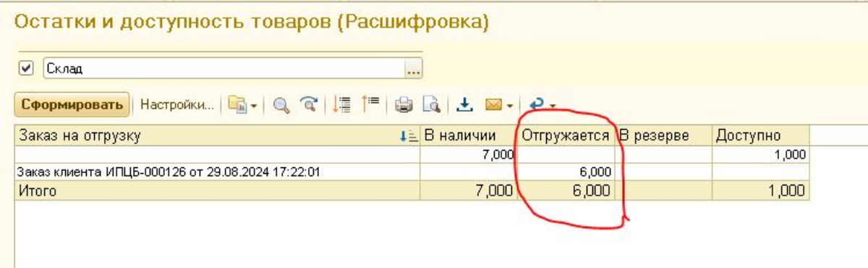
Task: Click the send by email envelope icon
Action: 493,106
